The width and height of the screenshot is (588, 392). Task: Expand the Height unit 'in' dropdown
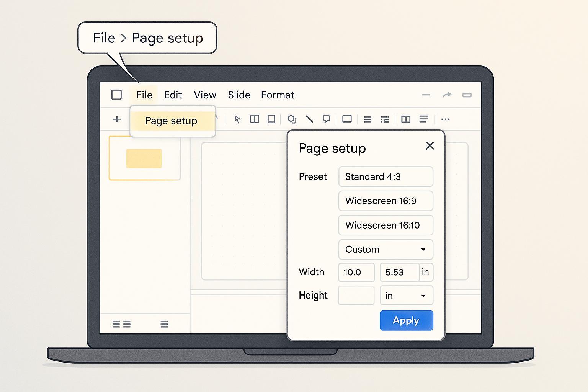point(406,296)
